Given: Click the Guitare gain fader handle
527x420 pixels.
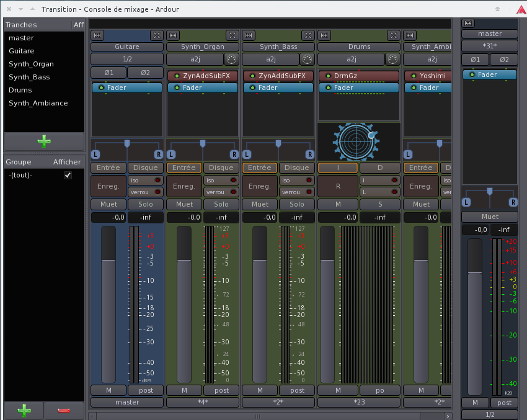Looking at the screenshot, I should click(108, 261).
